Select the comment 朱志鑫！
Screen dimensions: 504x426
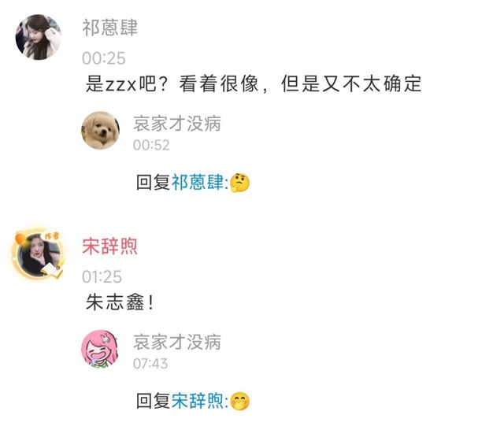pos(120,302)
